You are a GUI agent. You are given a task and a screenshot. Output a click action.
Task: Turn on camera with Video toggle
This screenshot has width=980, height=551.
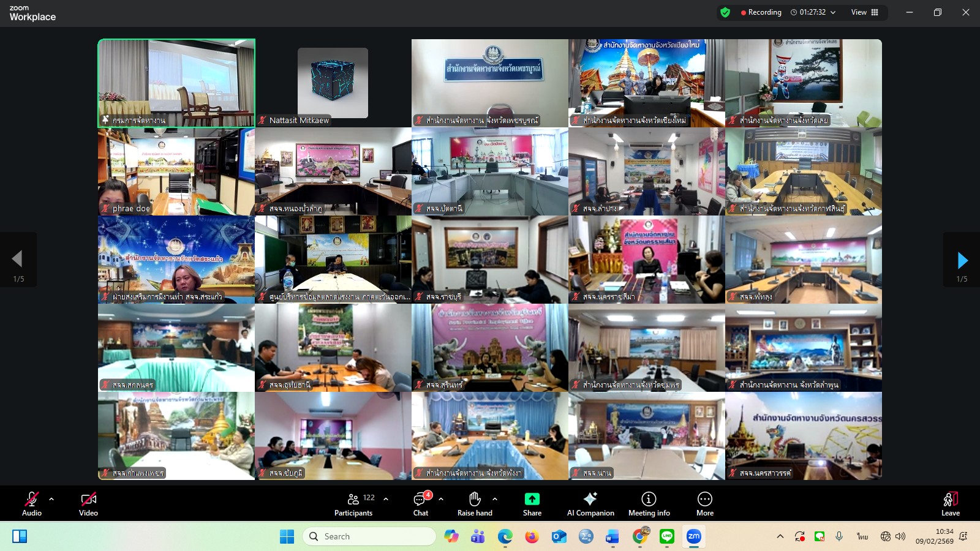[88, 499]
